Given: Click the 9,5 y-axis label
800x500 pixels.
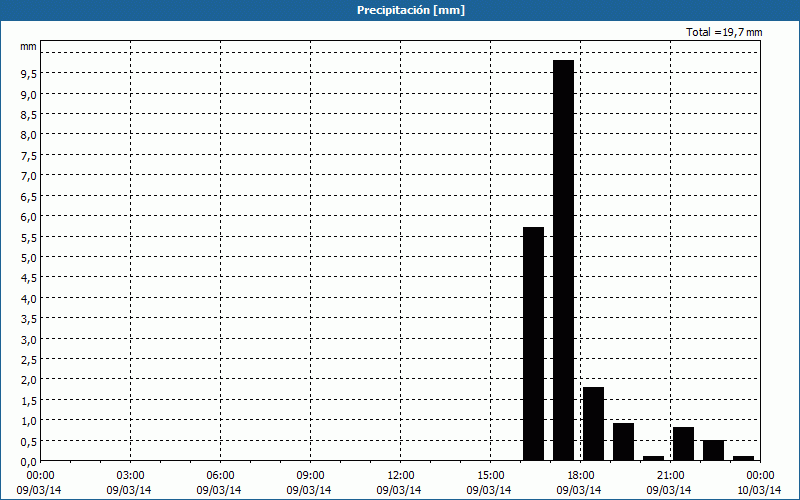Looking at the screenshot, I should 29,74.
